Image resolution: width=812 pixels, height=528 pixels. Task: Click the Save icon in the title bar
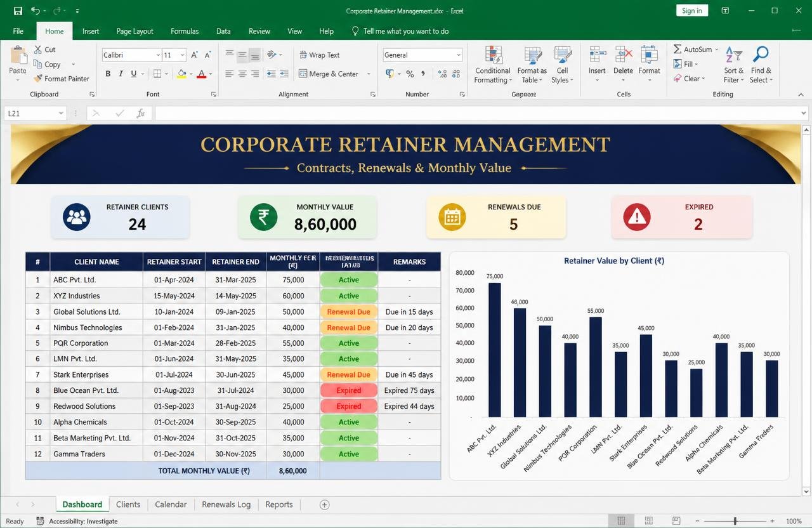pyautogui.click(x=18, y=11)
